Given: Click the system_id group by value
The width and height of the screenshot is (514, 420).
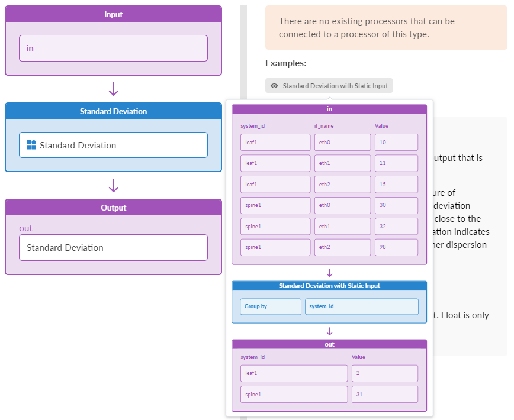Looking at the screenshot, I should click(361, 306).
